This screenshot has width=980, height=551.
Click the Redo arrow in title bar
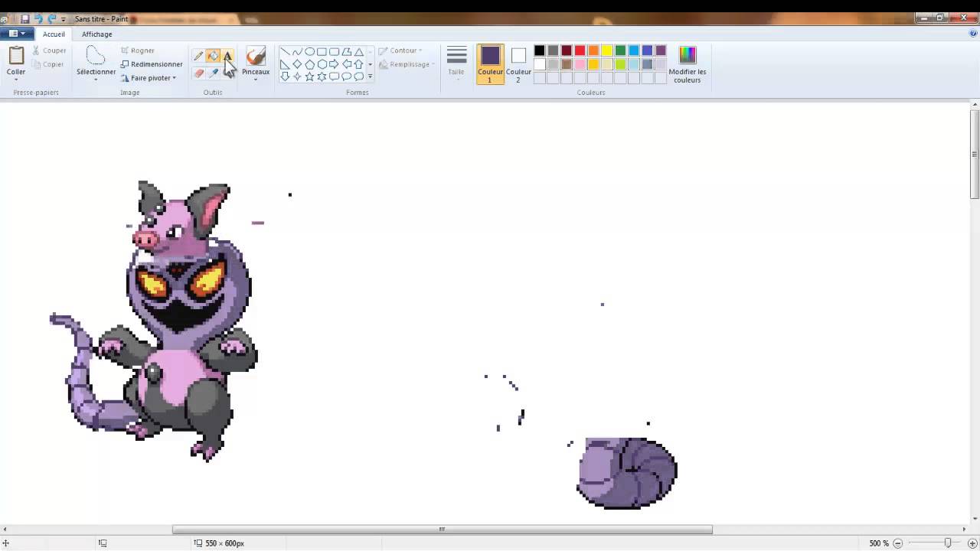52,19
